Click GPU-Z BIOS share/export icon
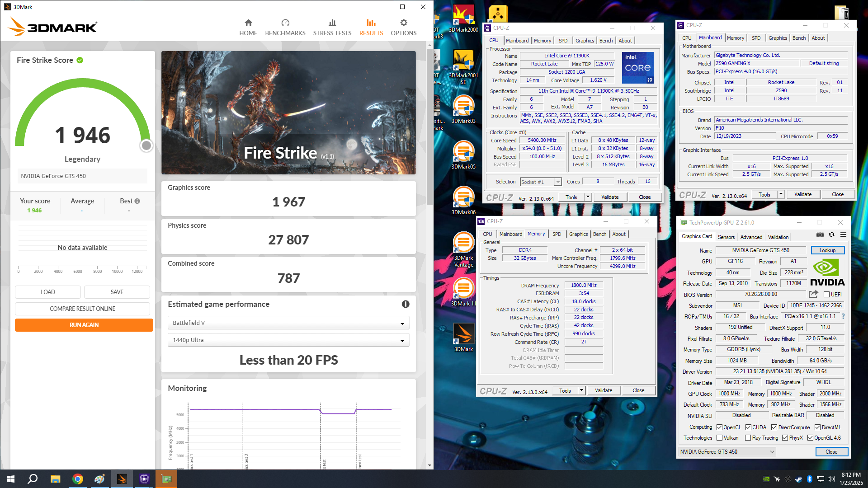The height and width of the screenshot is (488, 868). [x=813, y=294]
